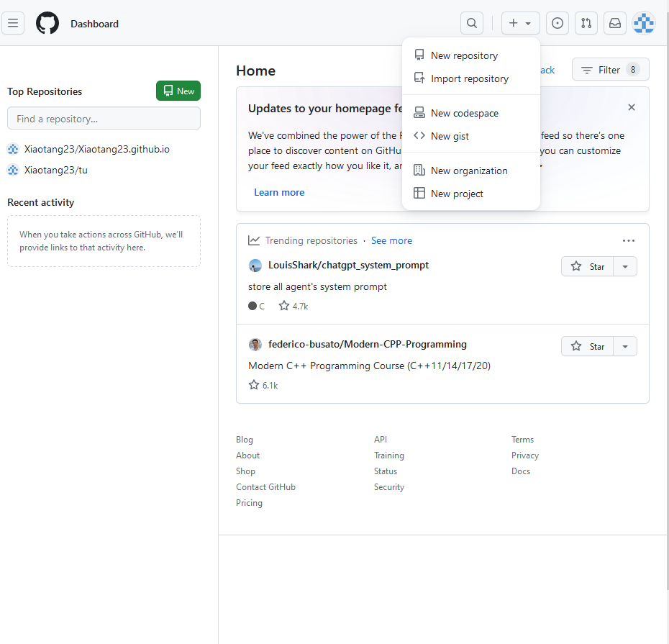Choose New codespace menu entry

coord(471,113)
